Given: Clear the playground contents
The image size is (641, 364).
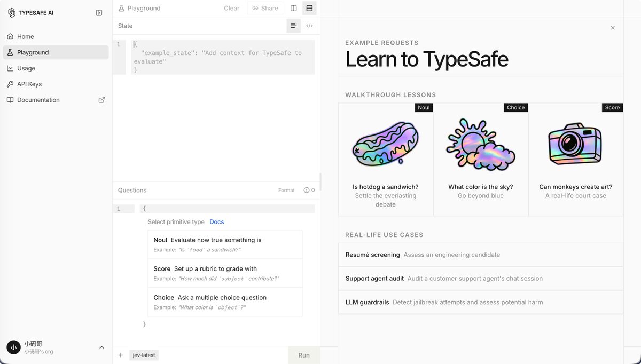Looking at the screenshot, I should [x=232, y=8].
